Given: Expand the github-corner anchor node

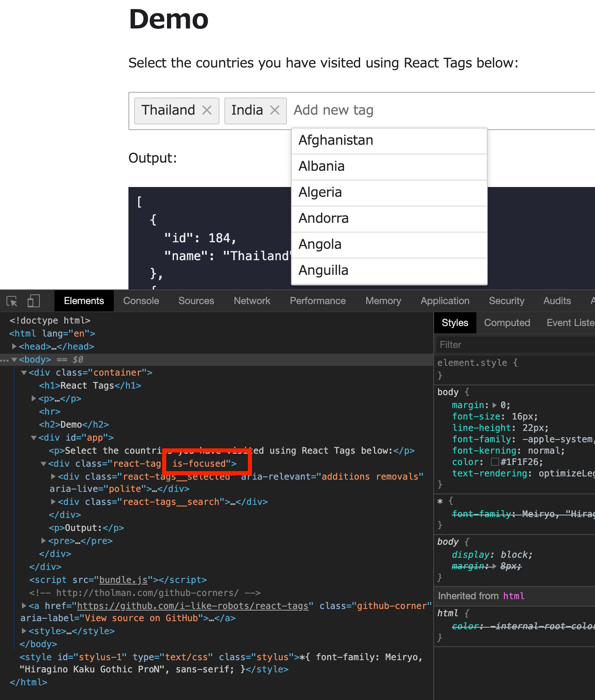Looking at the screenshot, I should (x=24, y=606).
